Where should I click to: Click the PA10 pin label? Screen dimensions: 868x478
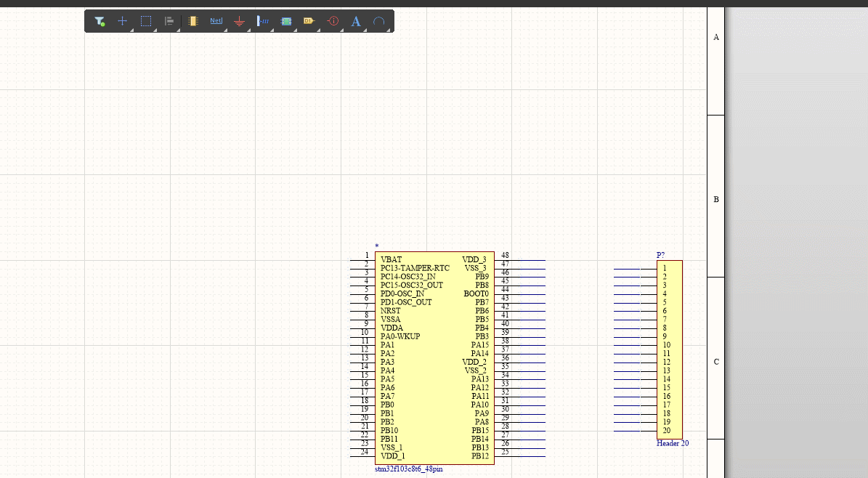click(480, 405)
